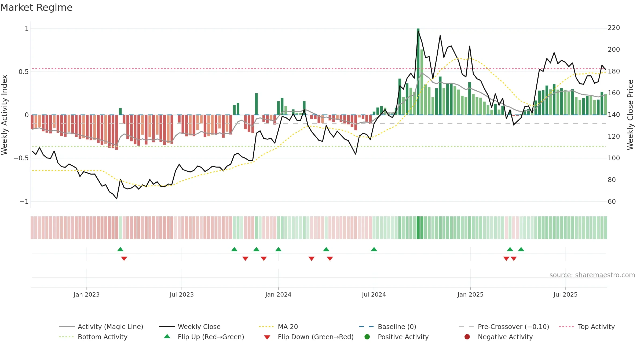Select the red flip-down triangle of December 2023
The width and height of the screenshot is (644, 362).
264,258
